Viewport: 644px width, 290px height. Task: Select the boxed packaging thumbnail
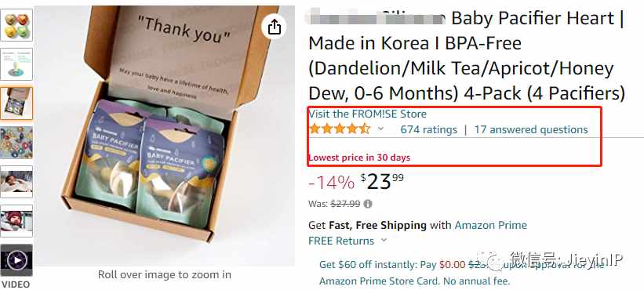(x=16, y=103)
